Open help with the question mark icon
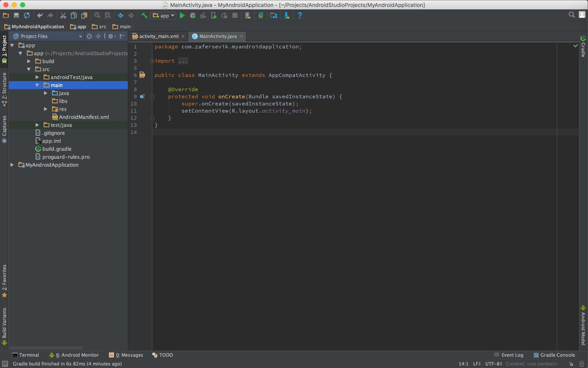588x368 pixels. (x=300, y=15)
